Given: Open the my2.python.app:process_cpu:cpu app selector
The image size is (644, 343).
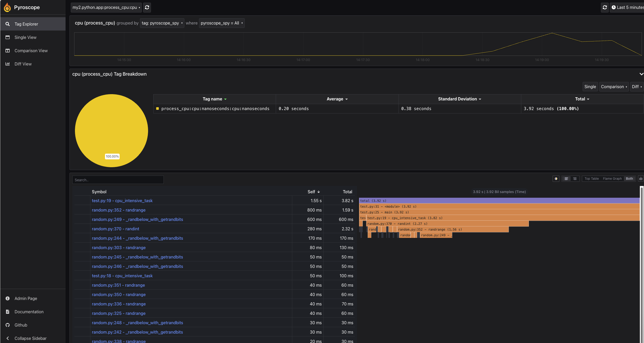Looking at the screenshot, I should point(106,8).
